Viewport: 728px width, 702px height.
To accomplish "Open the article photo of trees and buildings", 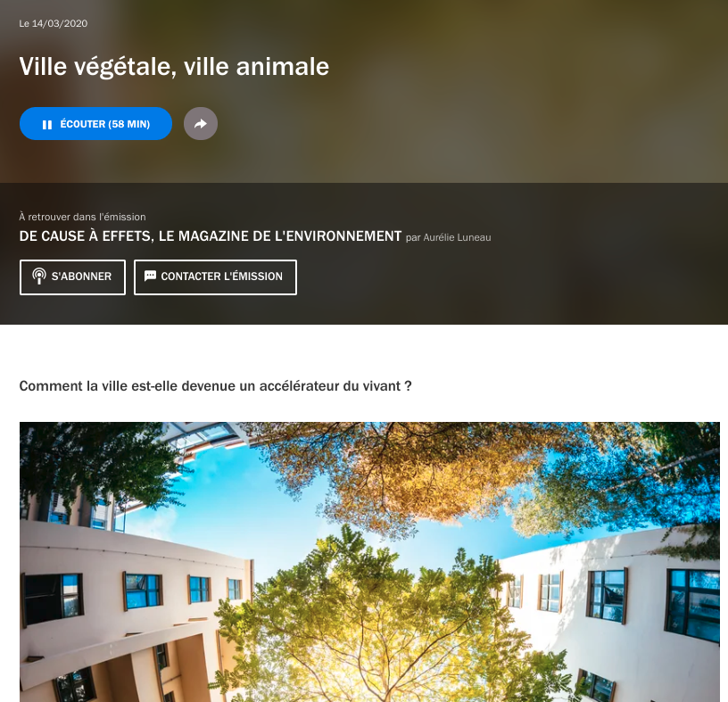I will 369,562.
